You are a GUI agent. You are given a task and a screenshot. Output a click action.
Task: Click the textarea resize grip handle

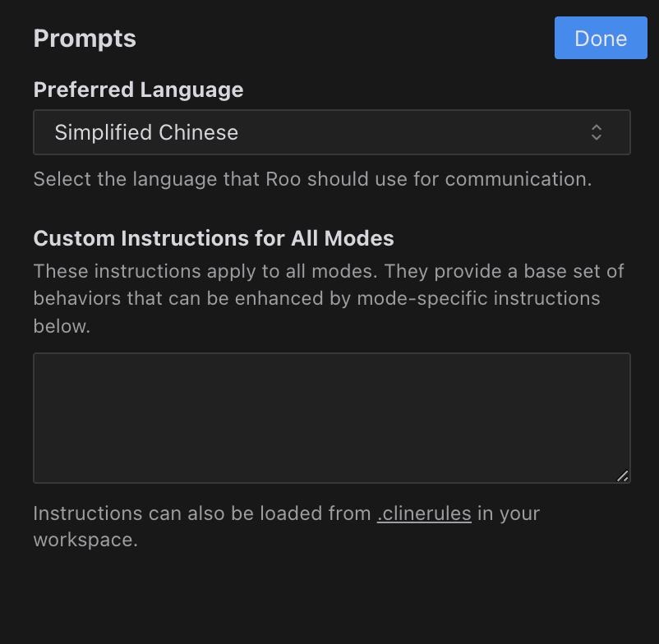click(622, 476)
